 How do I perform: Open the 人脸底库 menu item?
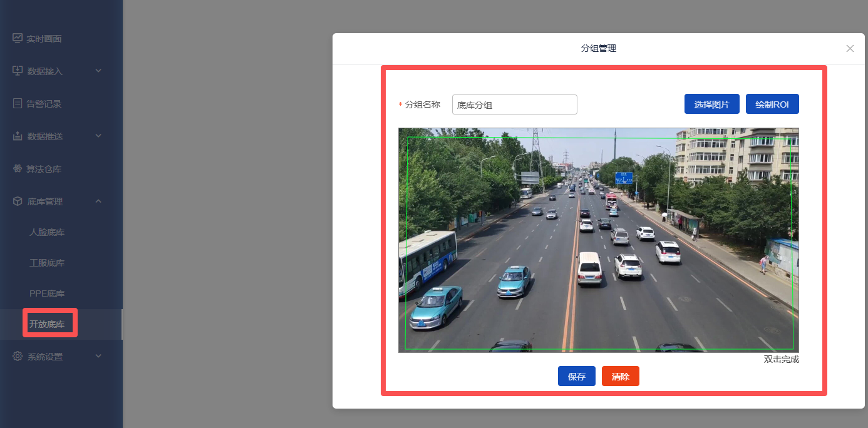[x=47, y=233]
